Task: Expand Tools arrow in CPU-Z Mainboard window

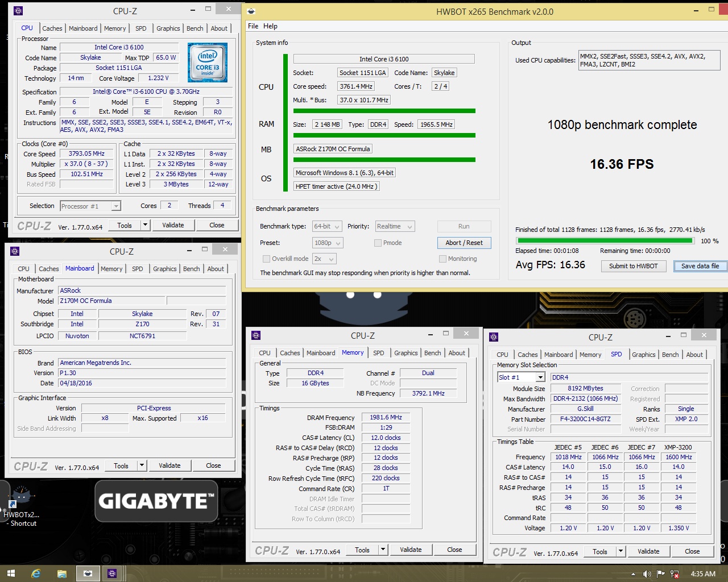Action: [x=142, y=465]
